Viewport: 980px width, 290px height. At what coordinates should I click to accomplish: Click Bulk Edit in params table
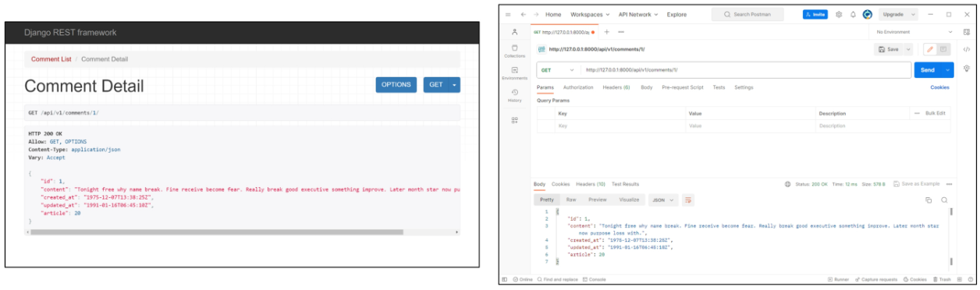click(x=936, y=113)
